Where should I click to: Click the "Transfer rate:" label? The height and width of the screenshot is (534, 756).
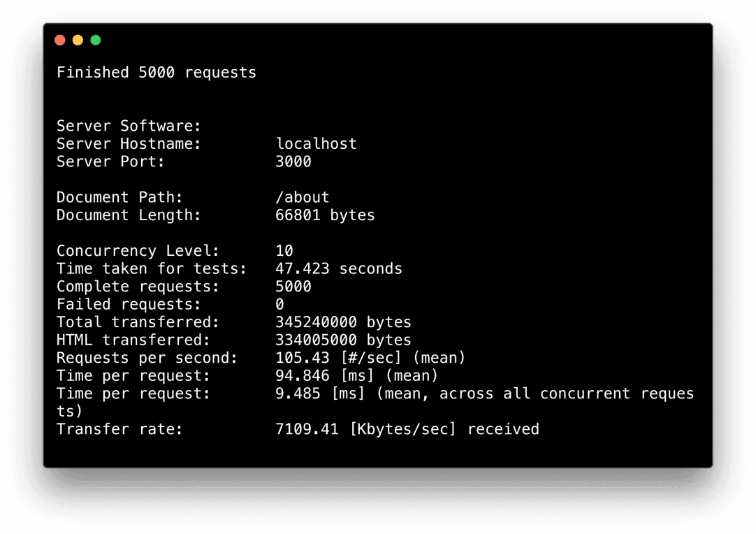click(119, 429)
